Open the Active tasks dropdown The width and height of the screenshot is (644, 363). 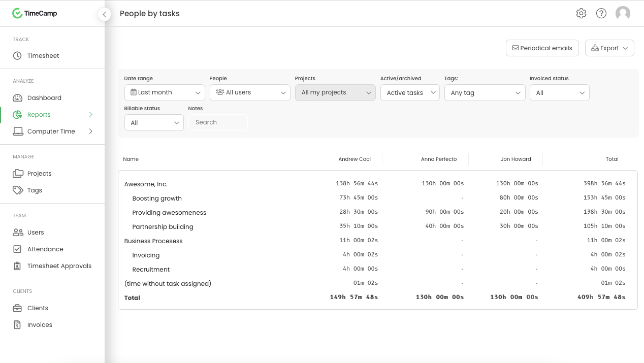pyautogui.click(x=410, y=93)
